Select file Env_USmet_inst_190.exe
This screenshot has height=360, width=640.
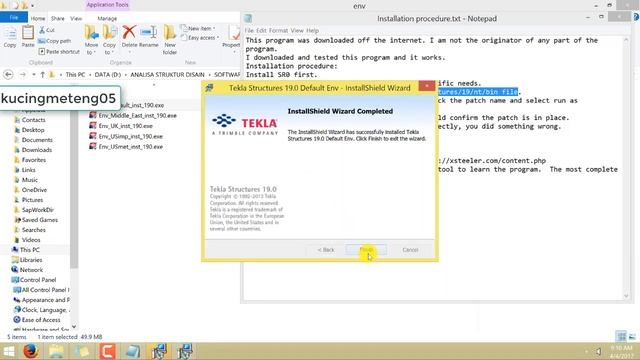[130, 146]
